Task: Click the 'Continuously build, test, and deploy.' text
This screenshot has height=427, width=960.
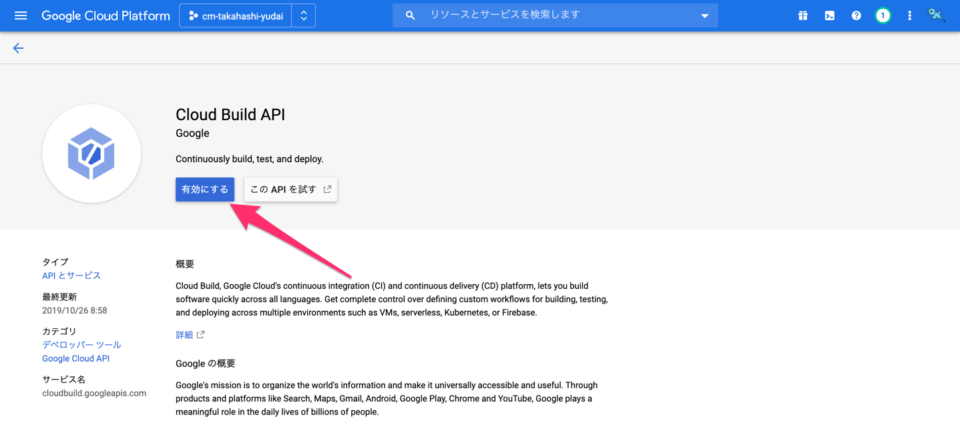Action: [249, 159]
